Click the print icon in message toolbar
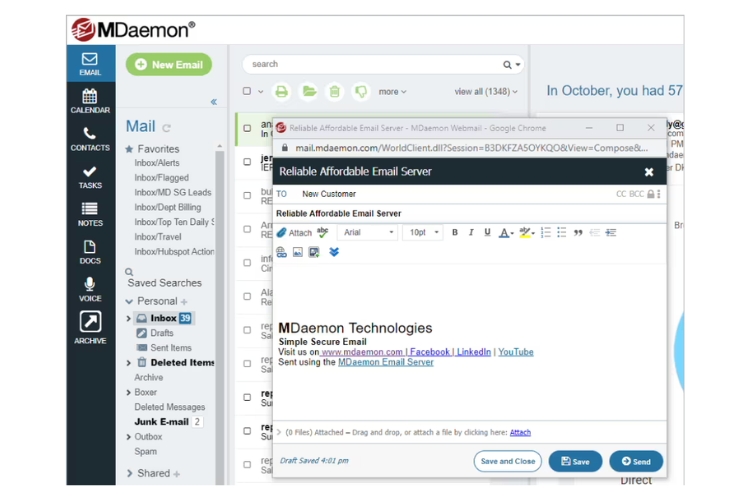Screen dimensions: 750x500 pyautogui.click(x=282, y=91)
